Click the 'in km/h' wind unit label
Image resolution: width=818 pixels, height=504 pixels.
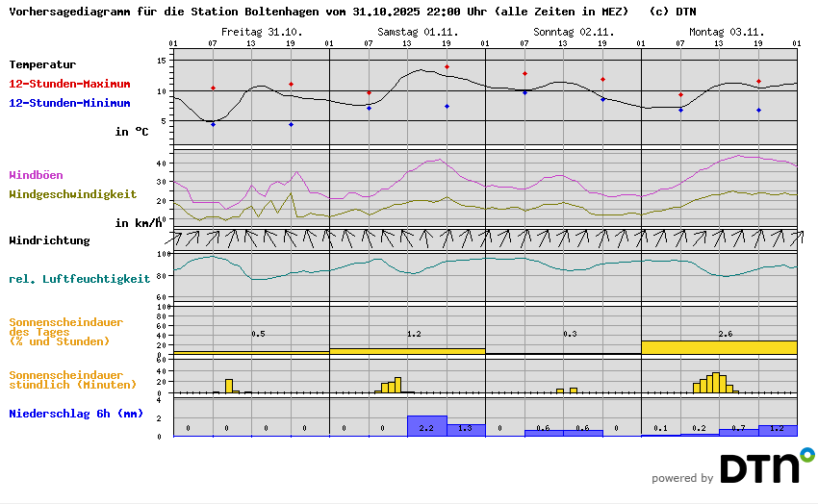point(138,223)
